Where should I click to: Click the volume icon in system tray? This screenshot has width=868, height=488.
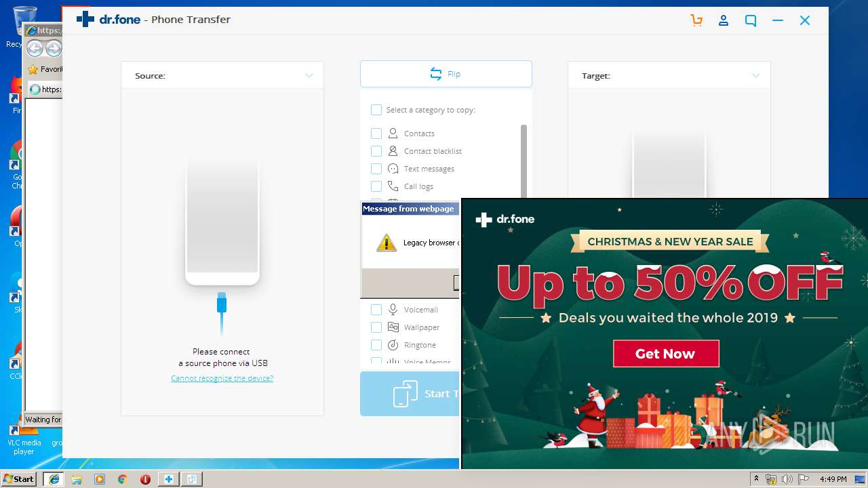(787, 479)
